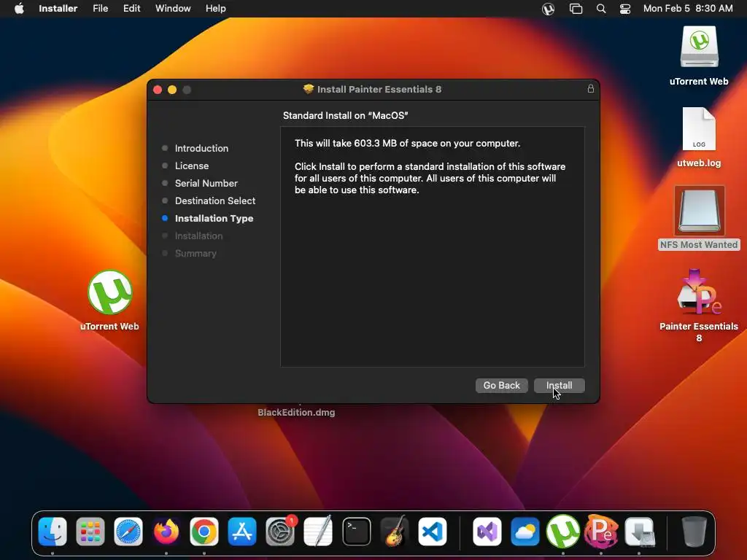The width and height of the screenshot is (747, 560).
Task: Open Firefox from the Dock
Action: [166, 532]
